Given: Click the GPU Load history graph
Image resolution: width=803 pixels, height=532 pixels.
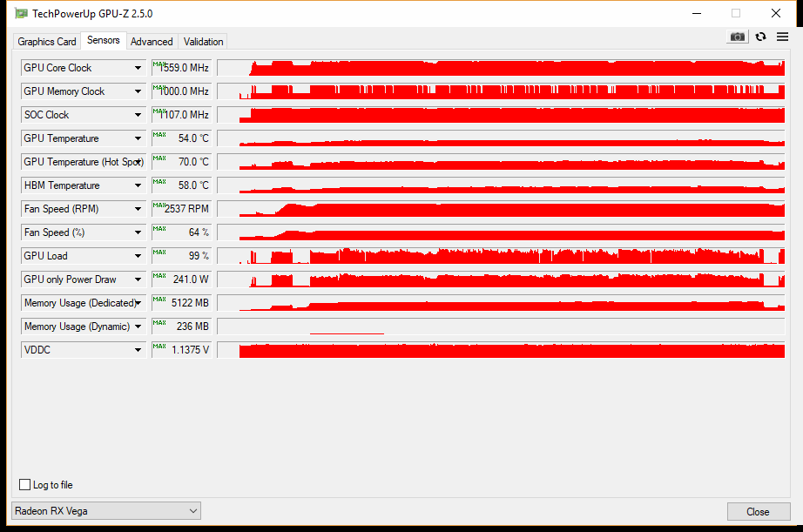Looking at the screenshot, I should pyautogui.click(x=501, y=256).
